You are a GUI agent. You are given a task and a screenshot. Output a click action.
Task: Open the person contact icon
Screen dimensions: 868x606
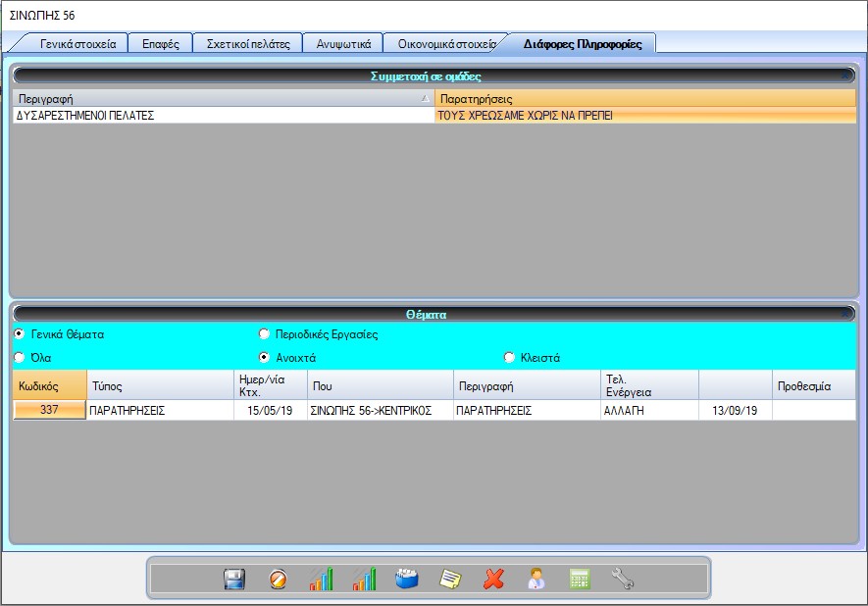536,579
